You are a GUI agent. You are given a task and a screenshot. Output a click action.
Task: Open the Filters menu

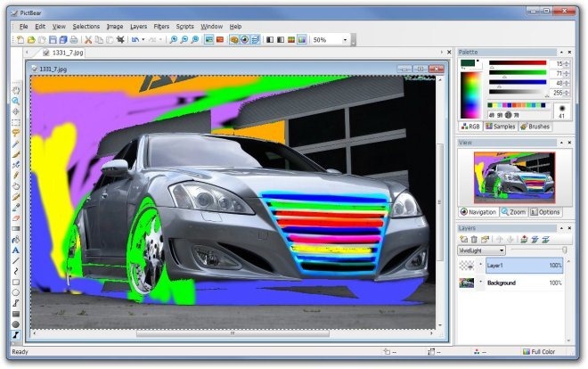pos(161,27)
